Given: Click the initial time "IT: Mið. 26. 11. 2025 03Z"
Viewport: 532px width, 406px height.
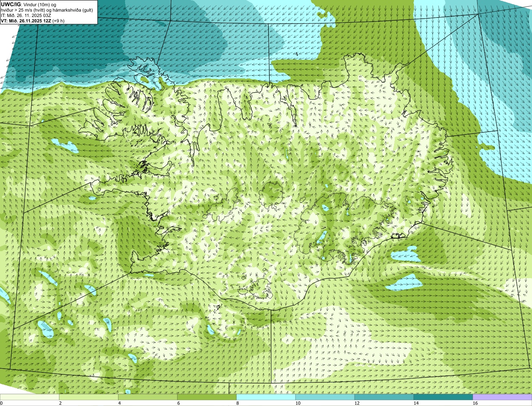Looking at the screenshot, I should pos(27,15).
